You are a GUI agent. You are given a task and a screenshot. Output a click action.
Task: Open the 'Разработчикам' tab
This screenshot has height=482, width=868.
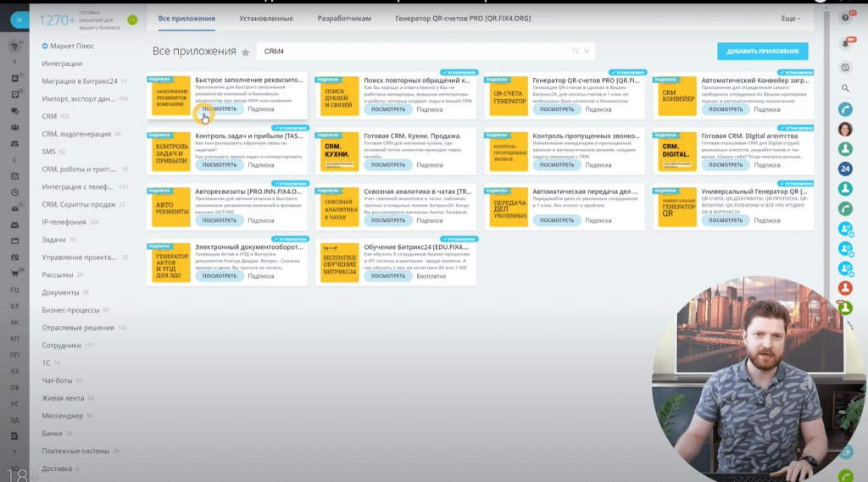pos(344,19)
